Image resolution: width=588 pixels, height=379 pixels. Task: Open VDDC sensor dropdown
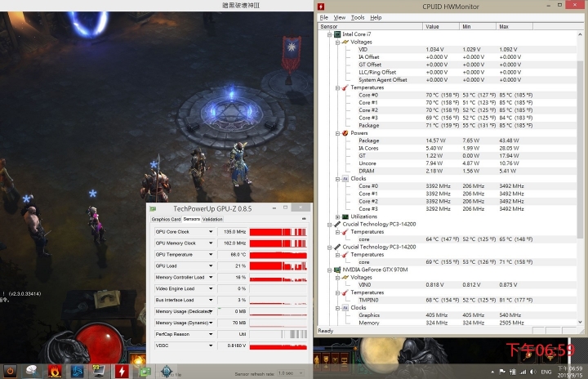click(x=211, y=346)
